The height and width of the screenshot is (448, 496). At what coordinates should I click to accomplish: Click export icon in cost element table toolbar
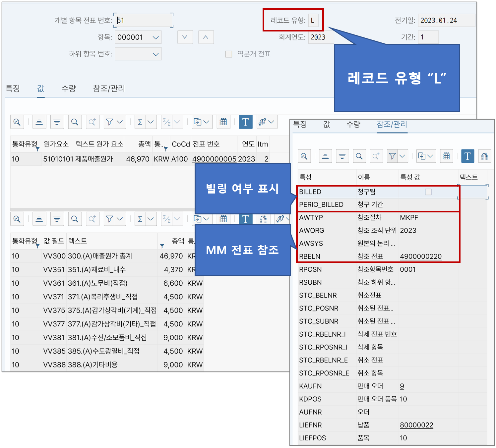pyautogui.click(x=198, y=122)
